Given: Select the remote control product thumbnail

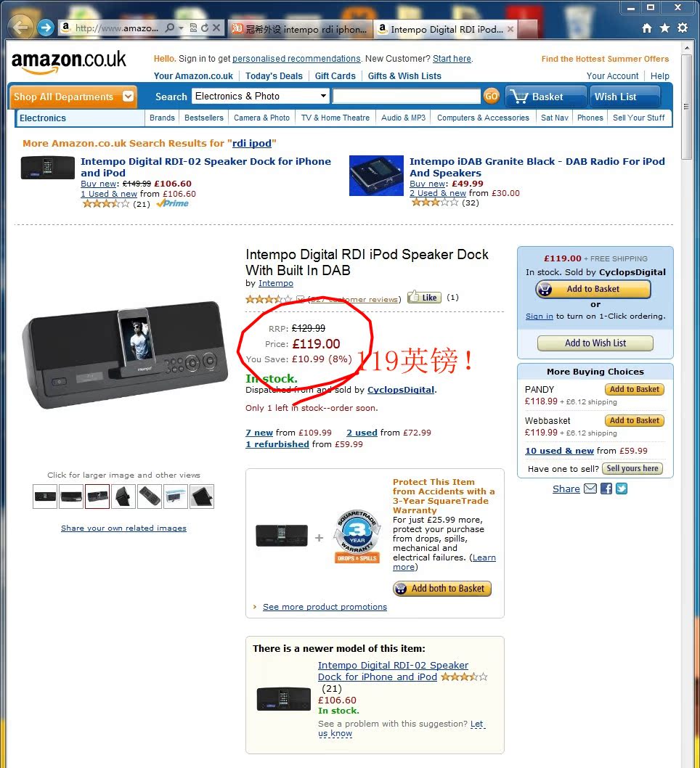Looking at the screenshot, I should [x=150, y=497].
